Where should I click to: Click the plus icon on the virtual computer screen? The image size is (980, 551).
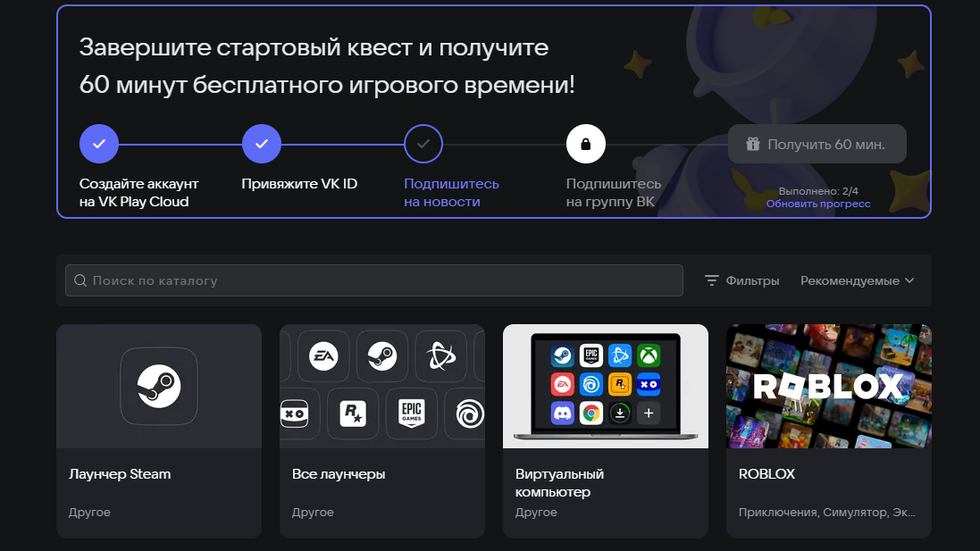pyautogui.click(x=649, y=413)
